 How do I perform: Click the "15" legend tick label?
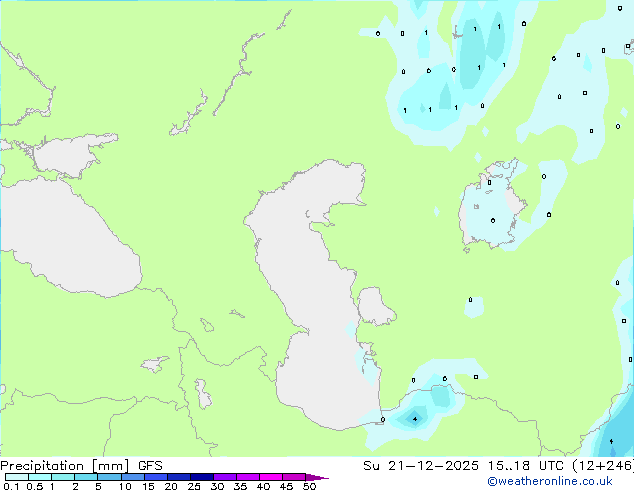pos(148,486)
